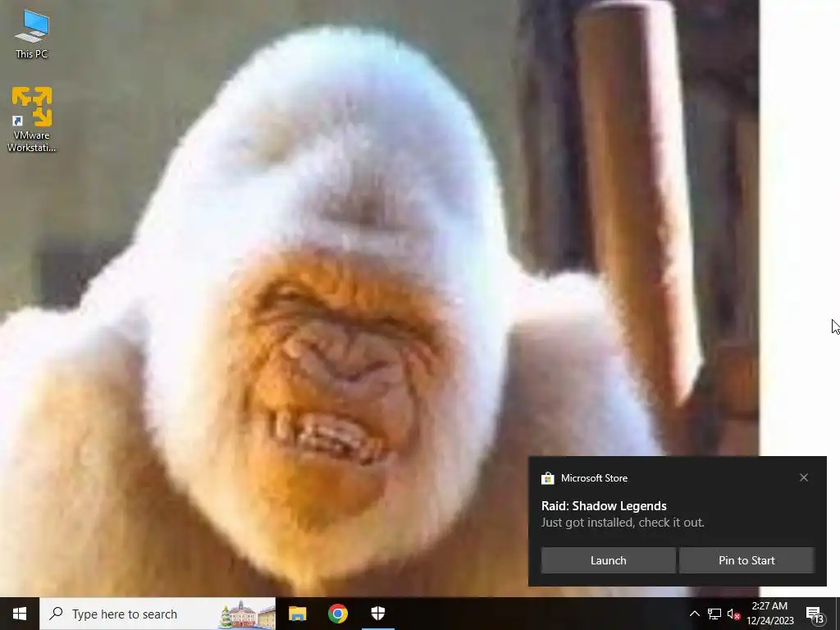Viewport: 840px width, 630px height.
Task: Dismiss the Microsoft Store notification
Action: (x=804, y=477)
